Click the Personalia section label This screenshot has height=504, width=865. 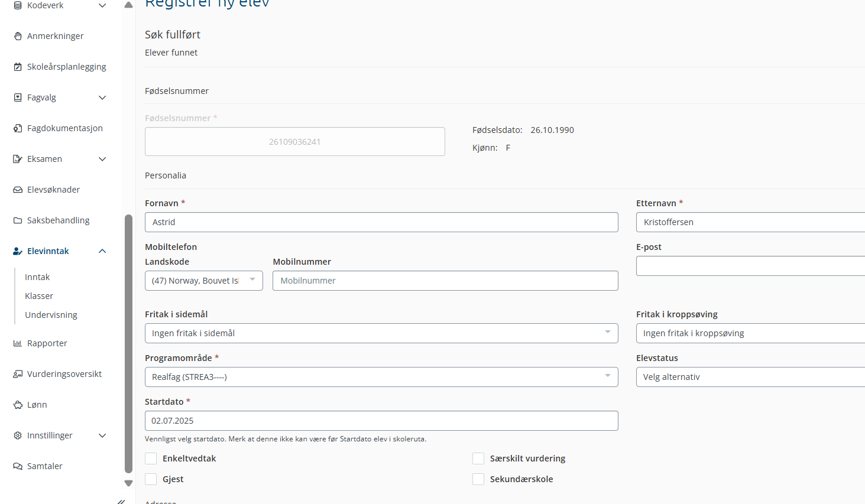tap(166, 175)
